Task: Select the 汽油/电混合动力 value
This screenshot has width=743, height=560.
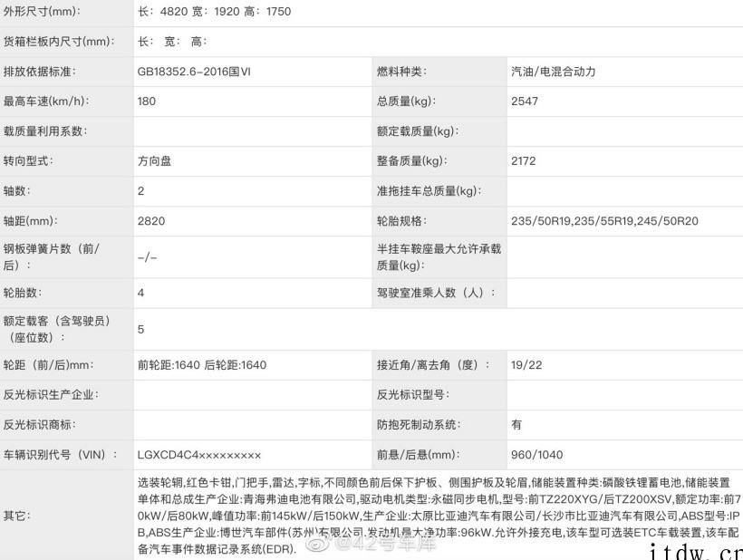Action: (x=554, y=72)
